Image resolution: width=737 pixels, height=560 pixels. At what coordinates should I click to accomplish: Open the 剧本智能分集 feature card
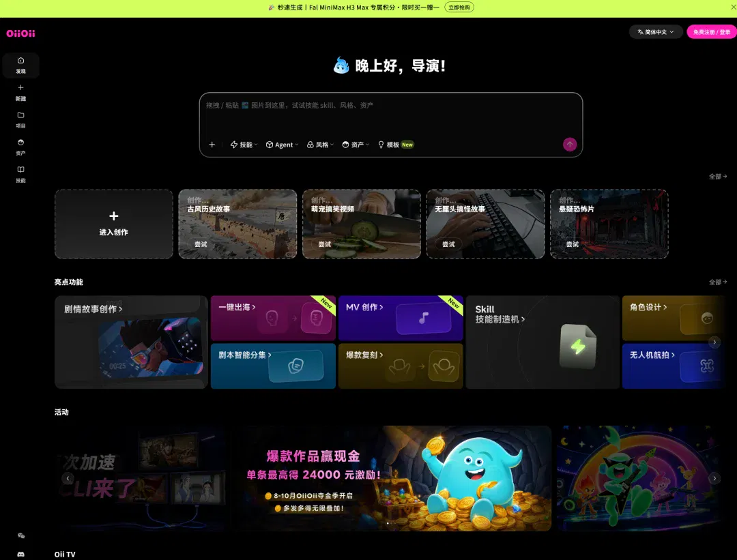[x=273, y=366]
